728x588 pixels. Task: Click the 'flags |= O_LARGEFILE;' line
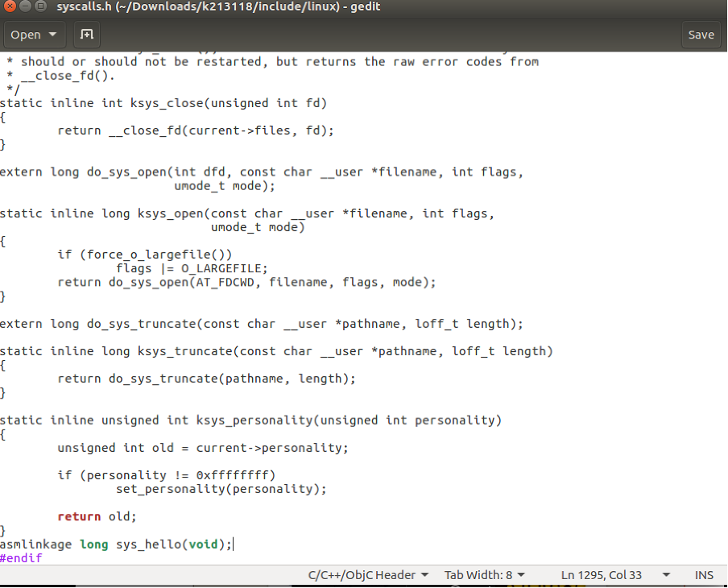(192, 268)
